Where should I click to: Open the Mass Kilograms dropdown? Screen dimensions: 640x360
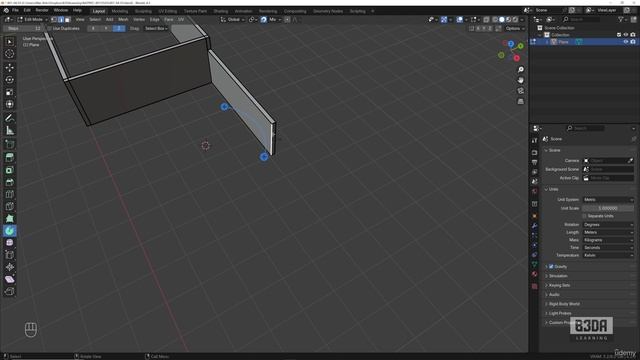point(608,240)
